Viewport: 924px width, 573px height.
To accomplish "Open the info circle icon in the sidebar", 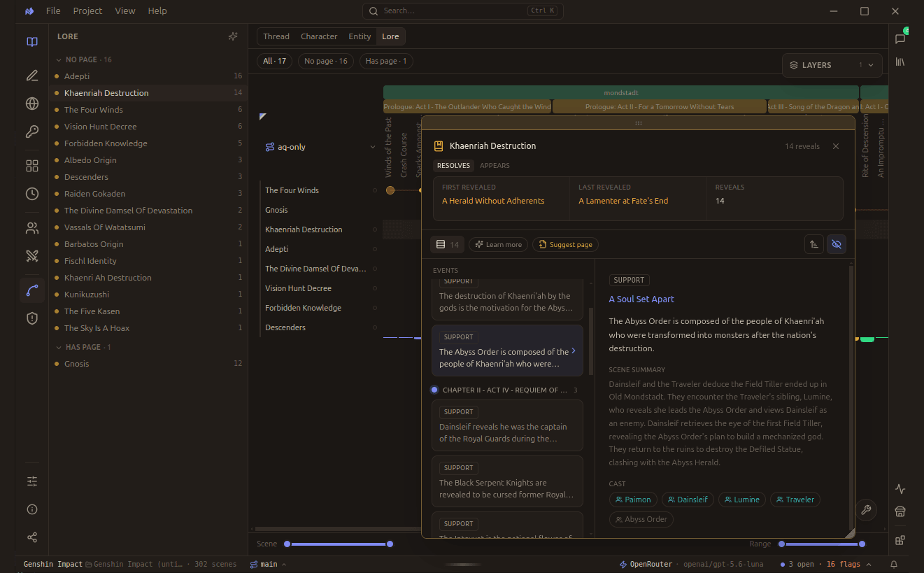I will (32, 509).
